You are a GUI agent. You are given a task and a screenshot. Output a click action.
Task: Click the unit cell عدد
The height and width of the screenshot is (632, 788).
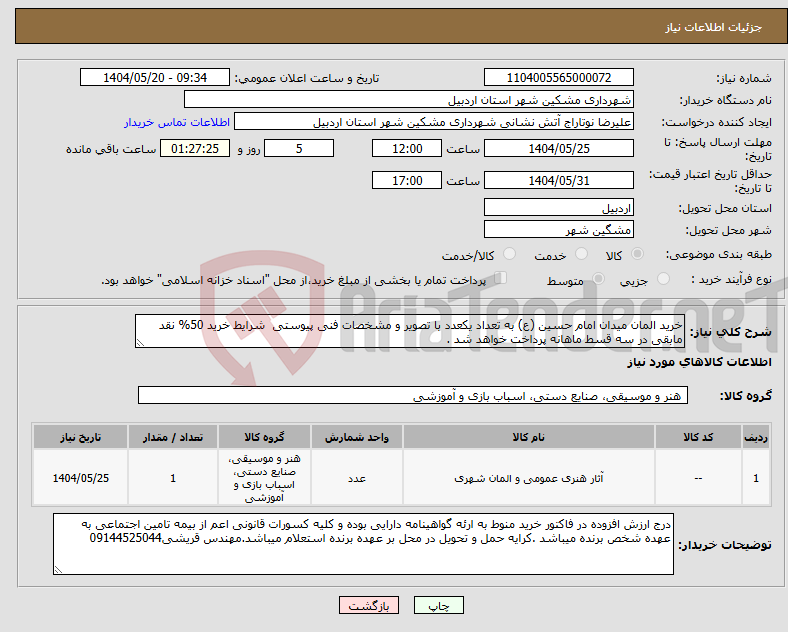pyautogui.click(x=357, y=478)
